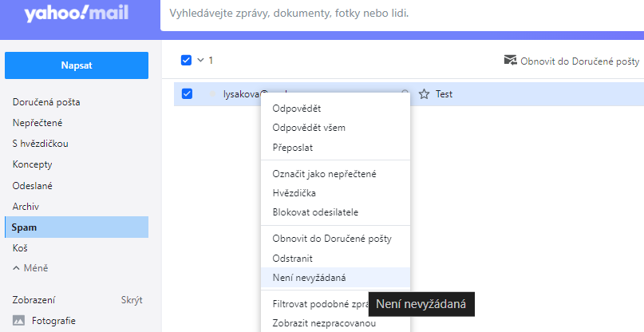Click the restore to inbox toolbar icon
The width and height of the screenshot is (644, 332).
pos(510,60)
